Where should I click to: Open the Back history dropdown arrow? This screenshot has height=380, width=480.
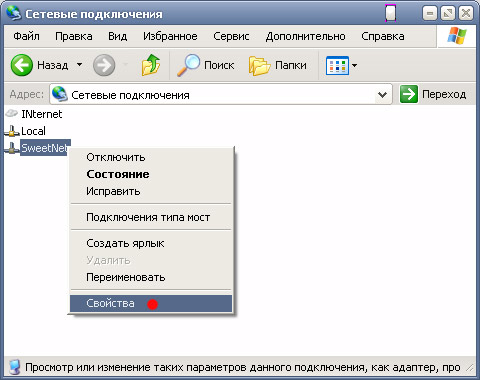(x=79, y=64)
